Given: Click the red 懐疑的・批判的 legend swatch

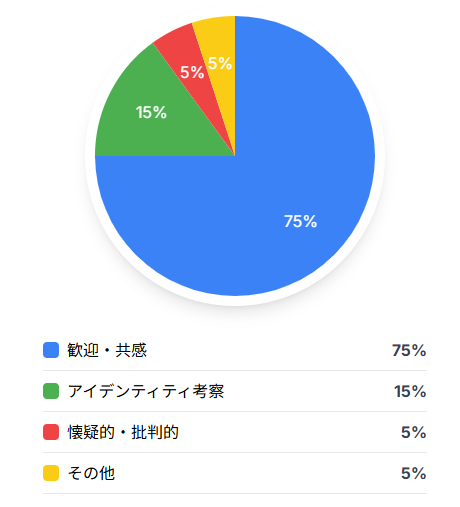Looking at the screenshot, I should (x=51, y=432).
